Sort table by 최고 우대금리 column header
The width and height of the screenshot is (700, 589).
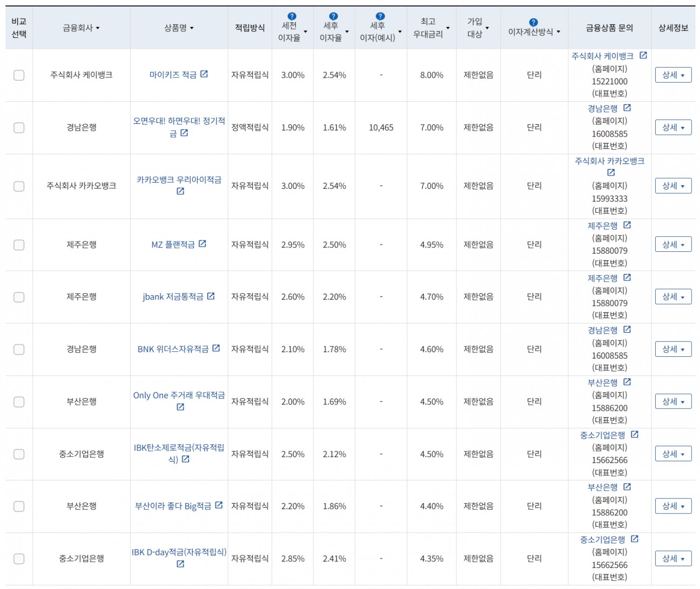pos(431,28)
